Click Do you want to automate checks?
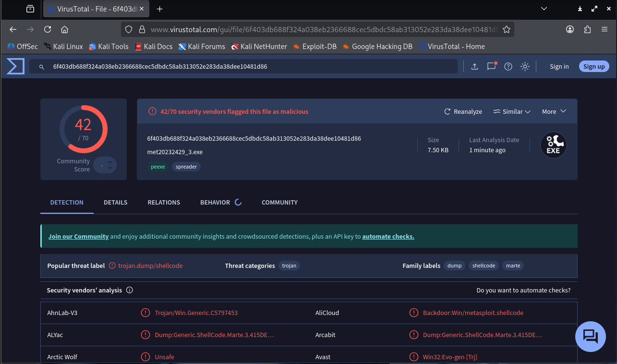Image resolution: width=617 pixels, height=364 pixels. (x=523, y=290)
